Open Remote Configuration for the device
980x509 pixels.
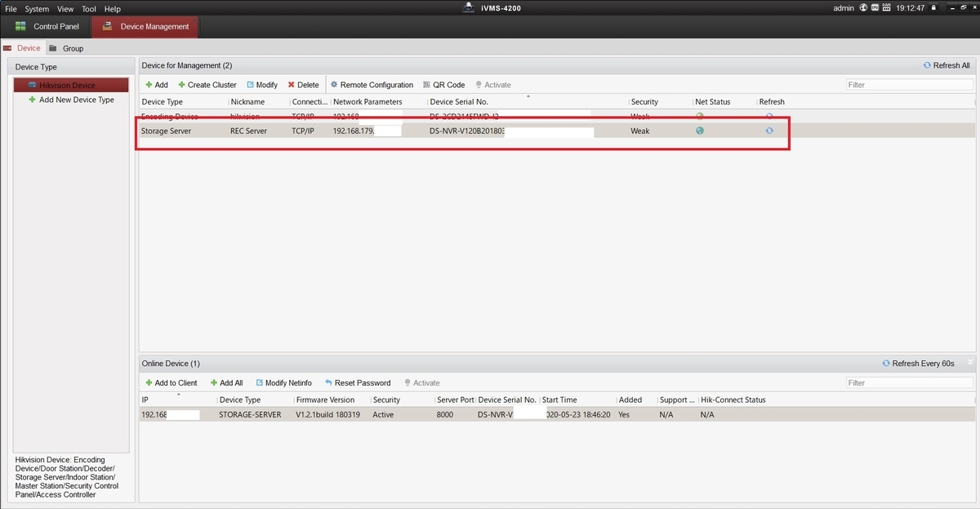click(x=372, y=85)
